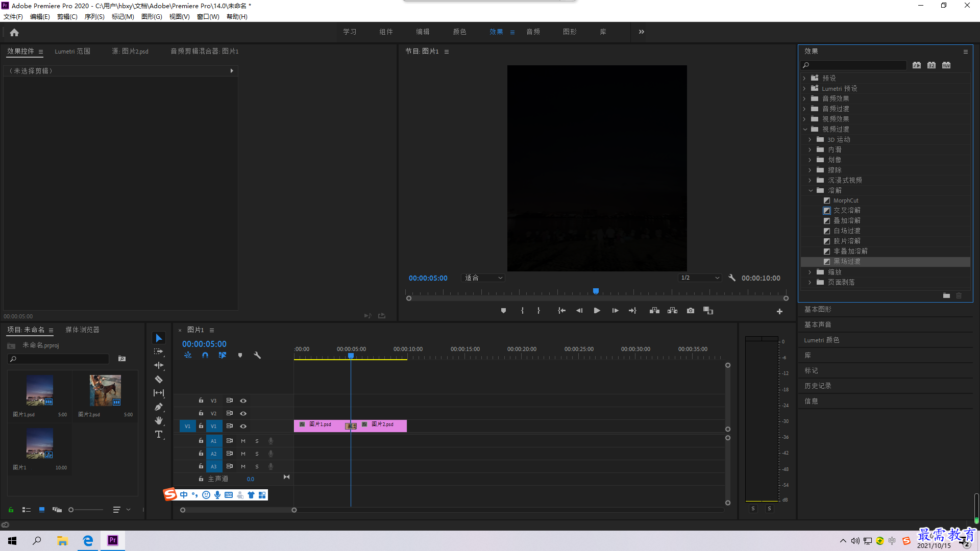Toggle lock on track A3
The height and width of the screenshot is (551, 980).
click(201, 466)
